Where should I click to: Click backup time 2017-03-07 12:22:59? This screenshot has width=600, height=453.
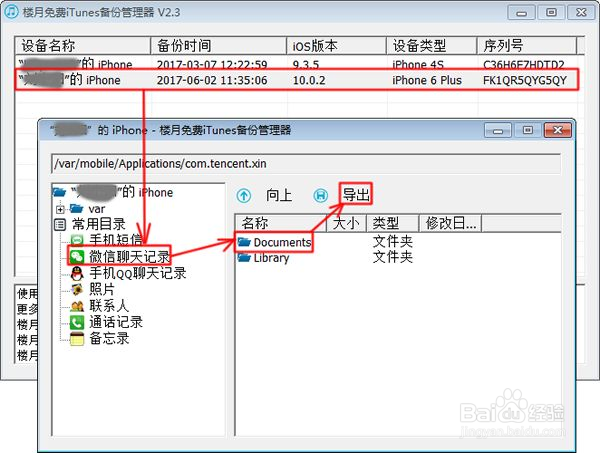pos(212,64)
